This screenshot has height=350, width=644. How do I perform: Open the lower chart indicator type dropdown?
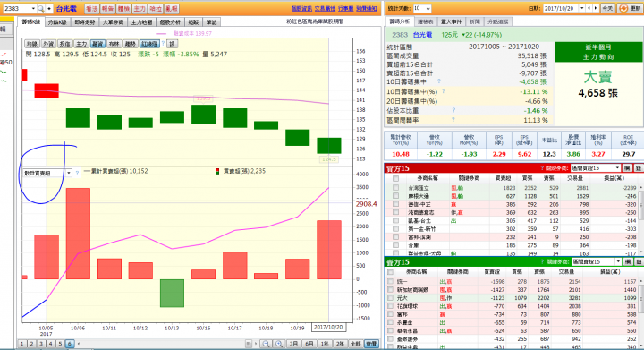click(x=69, y=173)
